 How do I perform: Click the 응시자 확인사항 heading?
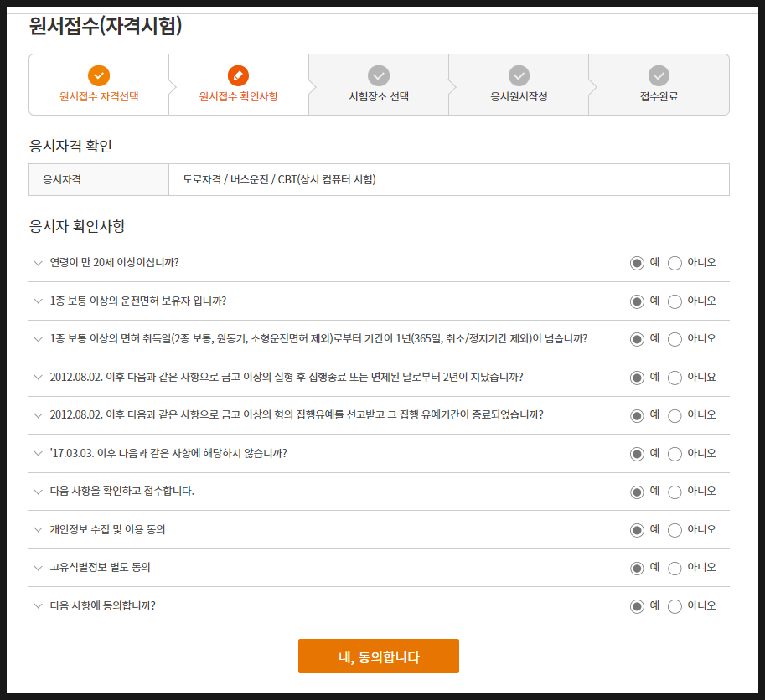77,226
